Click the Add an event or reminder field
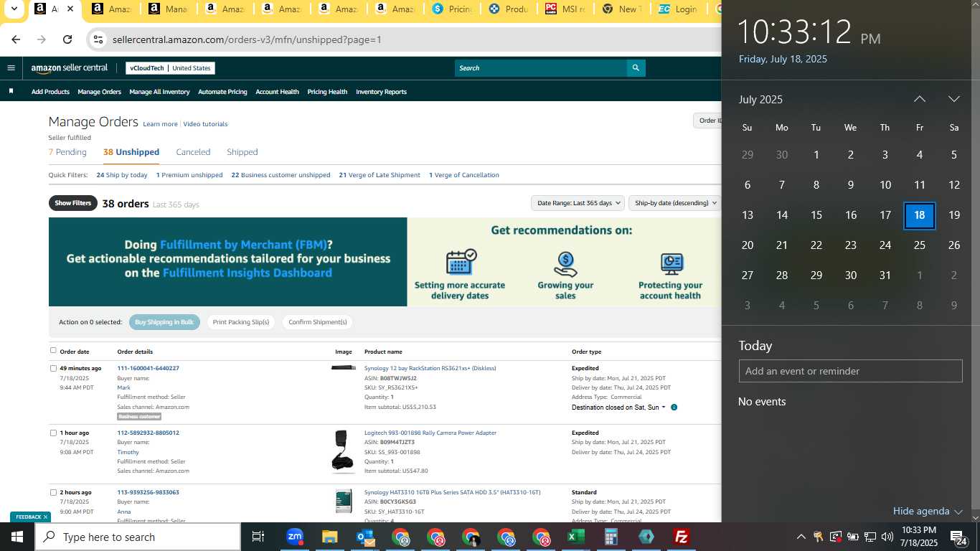Viewport: 980px width, 551px height. (850, 371)
